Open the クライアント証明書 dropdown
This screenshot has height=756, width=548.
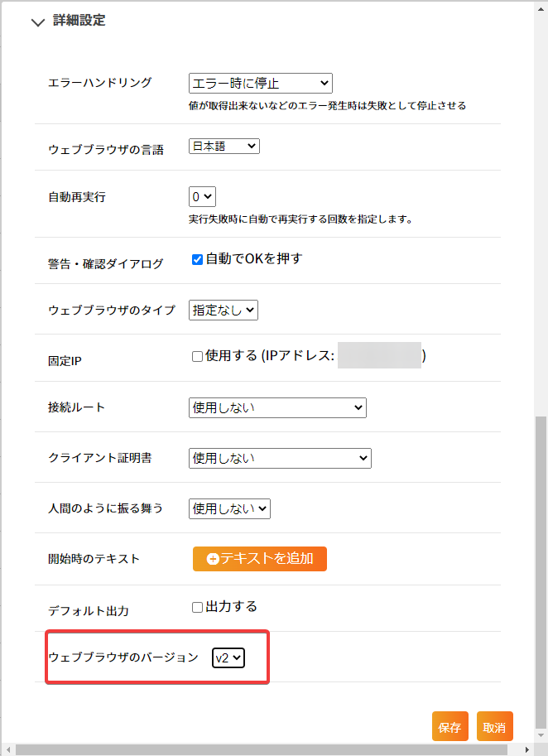280,458
